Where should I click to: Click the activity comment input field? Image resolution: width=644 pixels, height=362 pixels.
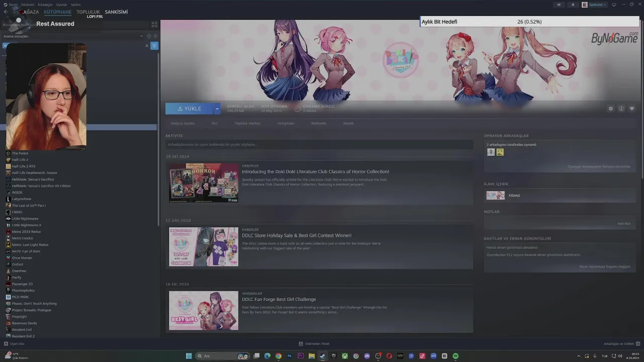click(319, 145)
